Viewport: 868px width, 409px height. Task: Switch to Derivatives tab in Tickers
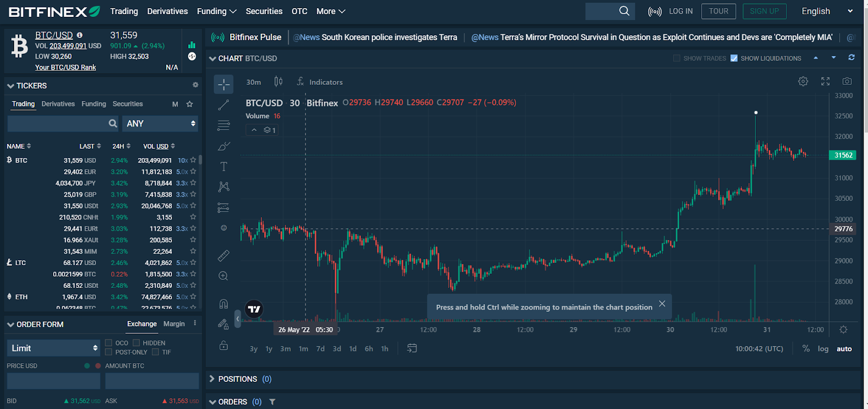(58, 104)
